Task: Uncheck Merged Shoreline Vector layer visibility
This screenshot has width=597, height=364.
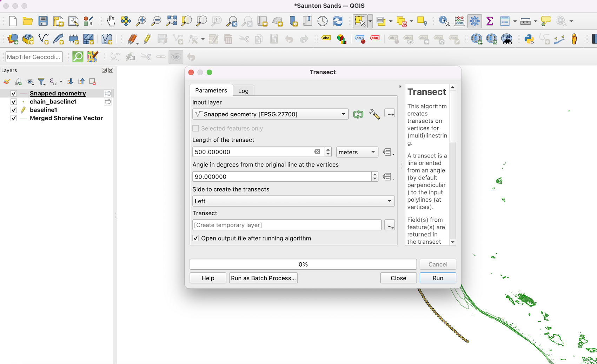Action: tap(14, 118)
